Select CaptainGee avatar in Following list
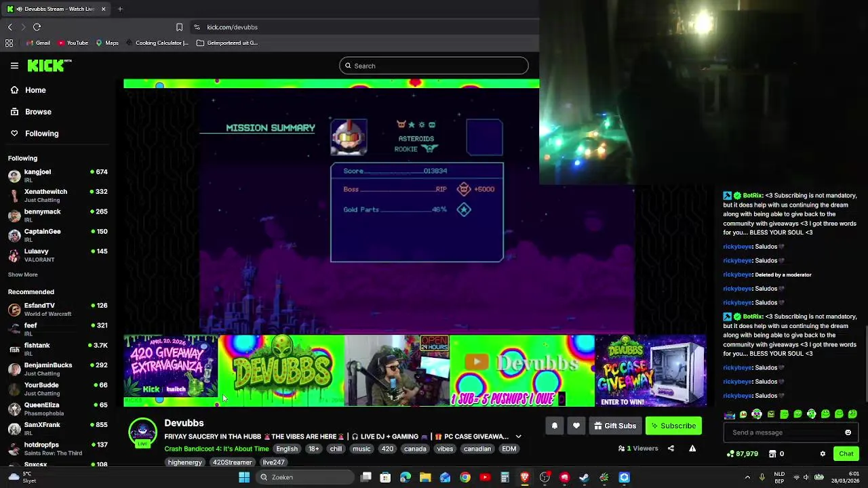The image size is (868, 488). [x=14, y=235]
